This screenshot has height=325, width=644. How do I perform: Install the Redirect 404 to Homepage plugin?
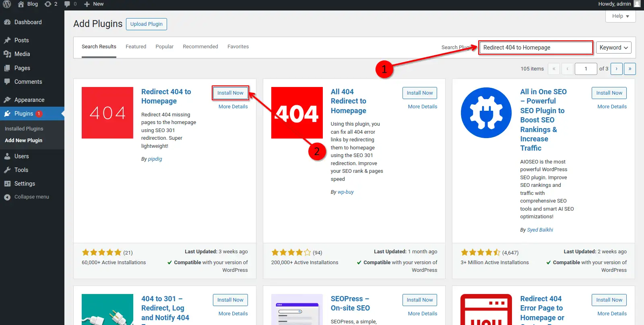click(230, 93)
